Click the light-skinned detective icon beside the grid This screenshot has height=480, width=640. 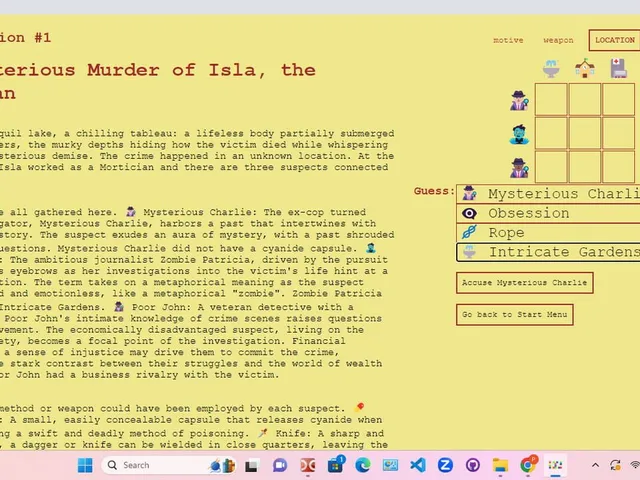point(519,100)
